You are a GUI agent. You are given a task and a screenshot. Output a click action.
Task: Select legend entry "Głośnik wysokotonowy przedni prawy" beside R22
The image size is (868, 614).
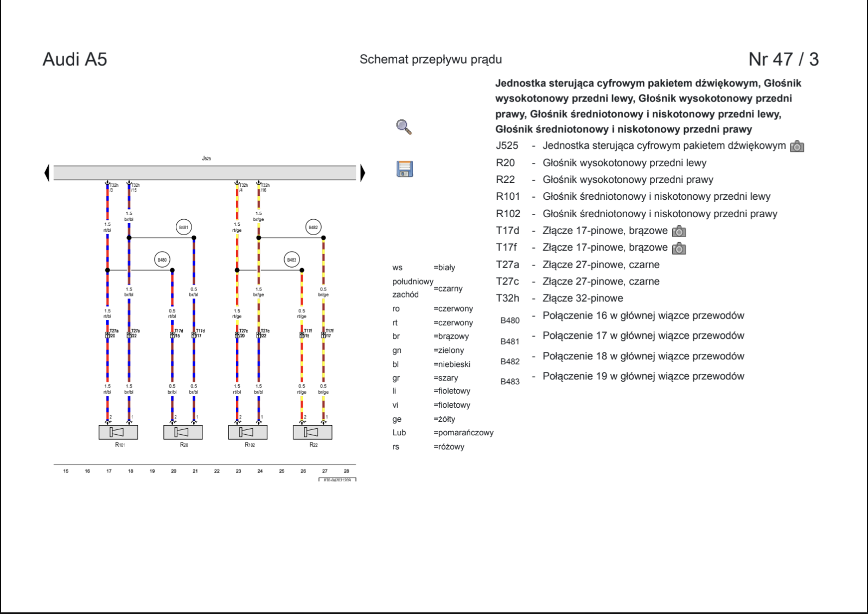point(628,180)
